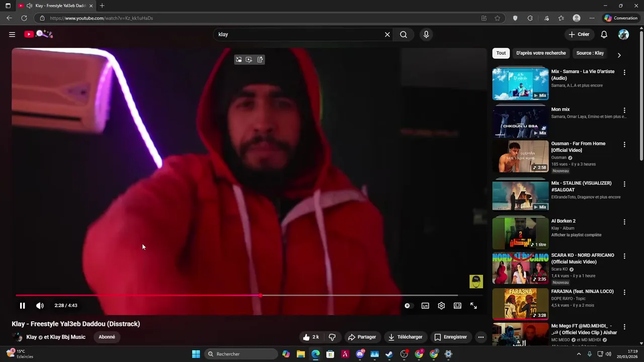Click the first Edge video overlay icon
The image size is (644, 362).
238,59
